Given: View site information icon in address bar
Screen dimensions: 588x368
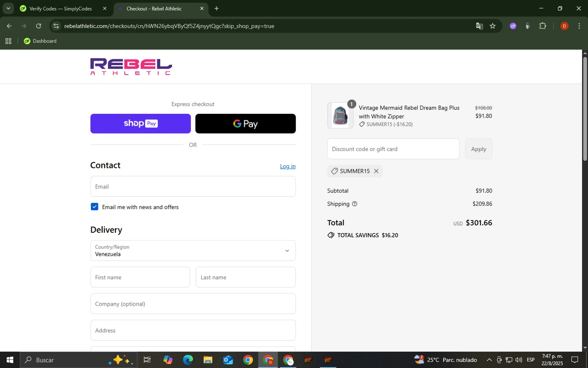Looking at the screenshot, I should tap(56, 26).
